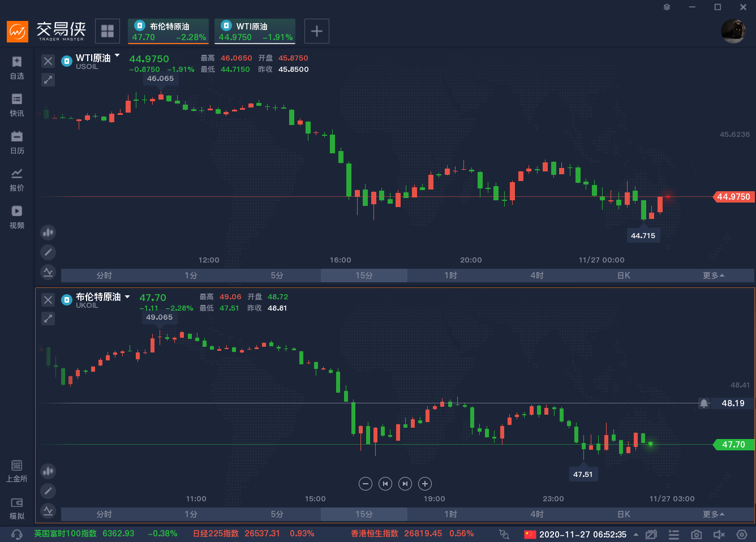Zoom in Brent chart with plus control

click(x=425, y=484)
